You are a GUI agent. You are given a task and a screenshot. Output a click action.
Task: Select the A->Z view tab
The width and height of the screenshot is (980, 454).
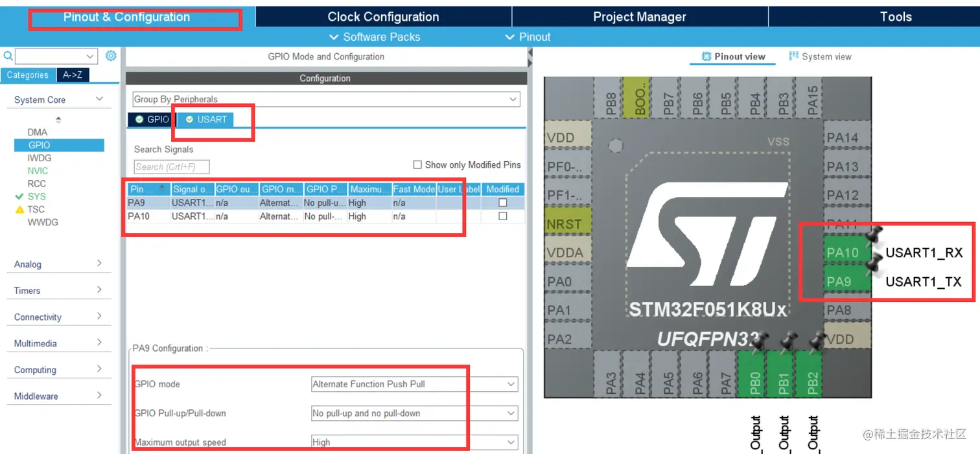[73, 75]
